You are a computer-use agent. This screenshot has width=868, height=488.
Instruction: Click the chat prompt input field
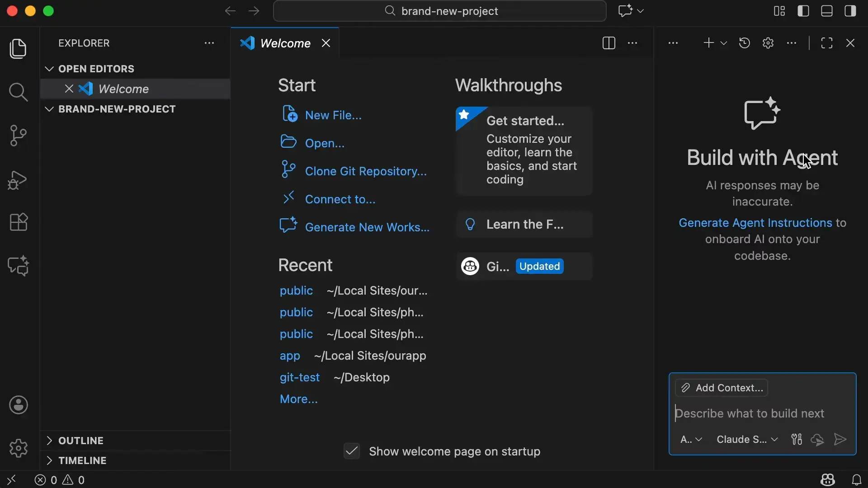759,414
